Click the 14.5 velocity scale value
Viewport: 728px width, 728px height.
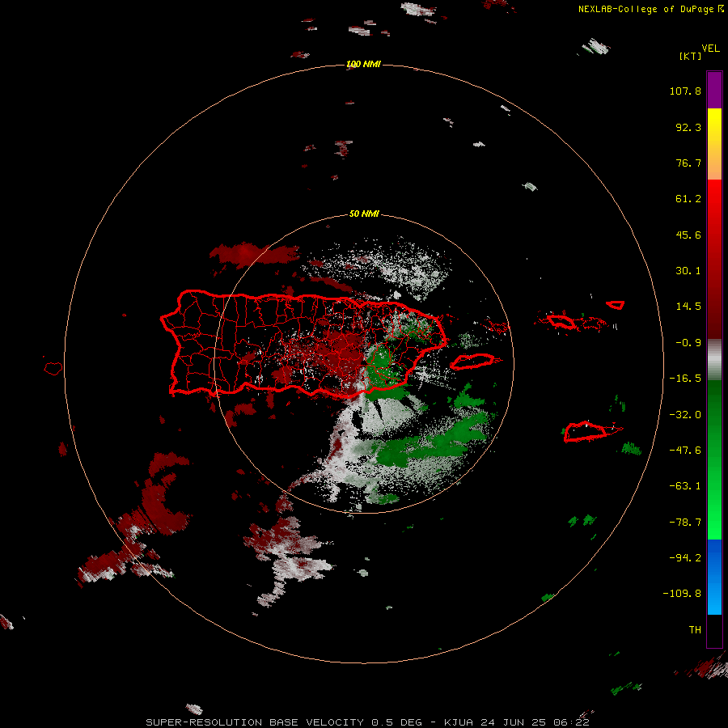click(688, 307)
